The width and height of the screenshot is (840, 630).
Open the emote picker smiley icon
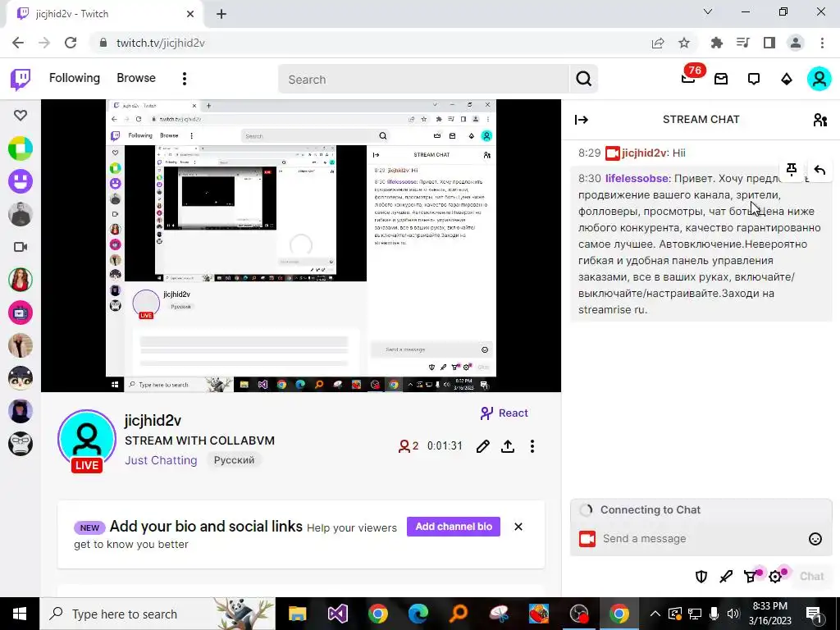[815, 539]
